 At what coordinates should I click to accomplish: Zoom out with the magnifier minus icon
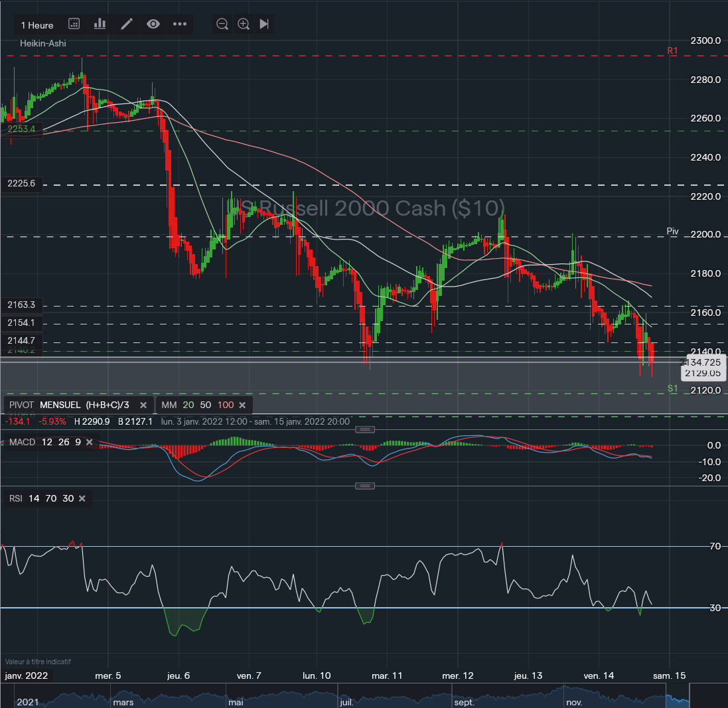click(222, 24)
